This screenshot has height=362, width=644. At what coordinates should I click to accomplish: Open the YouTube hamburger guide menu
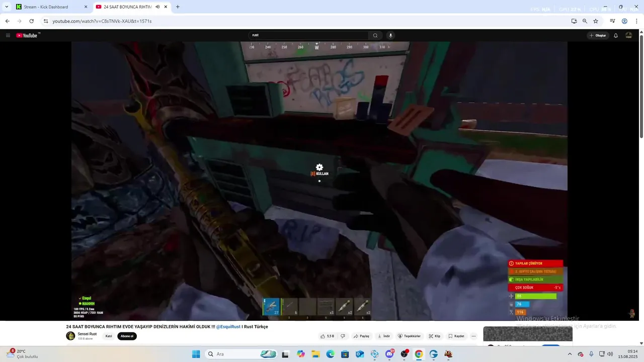tap(8, 35)
